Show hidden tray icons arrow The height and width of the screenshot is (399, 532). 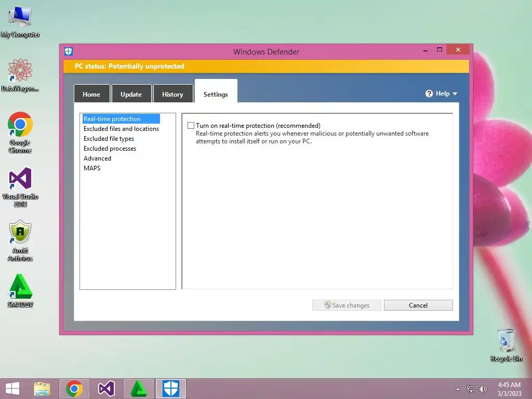(458, 389)
